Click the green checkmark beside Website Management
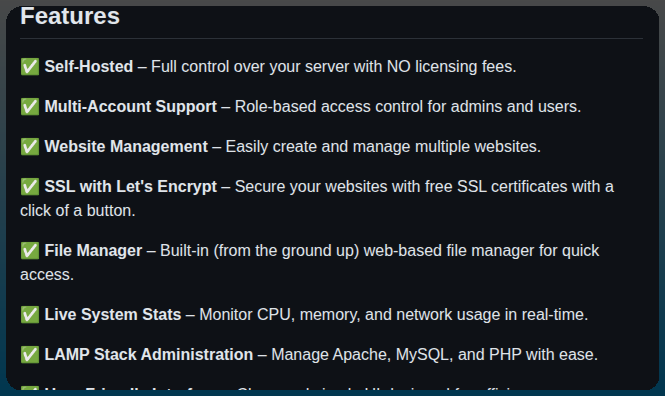This screenshot has width=665, height=396. 30,146
